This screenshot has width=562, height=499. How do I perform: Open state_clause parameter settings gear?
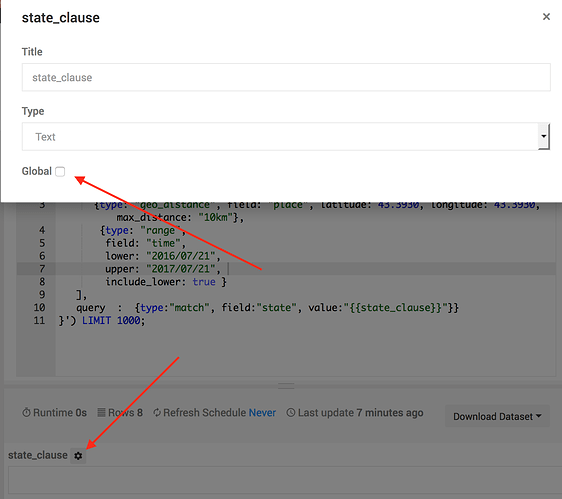pos(78,455)
